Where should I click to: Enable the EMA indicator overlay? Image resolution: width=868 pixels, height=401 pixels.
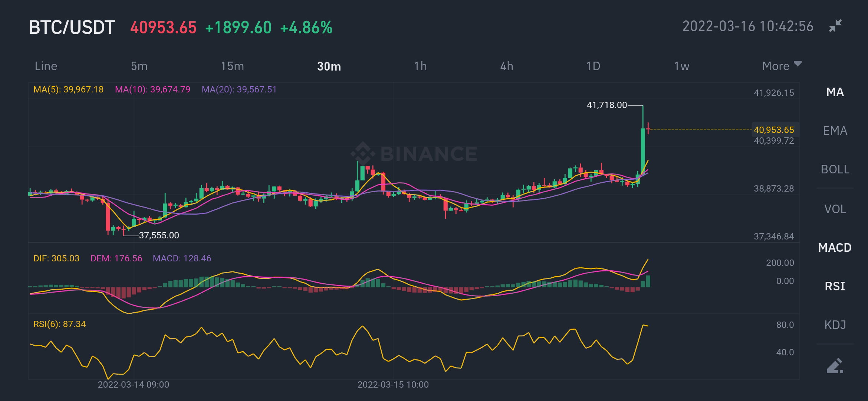pos(835,131)
